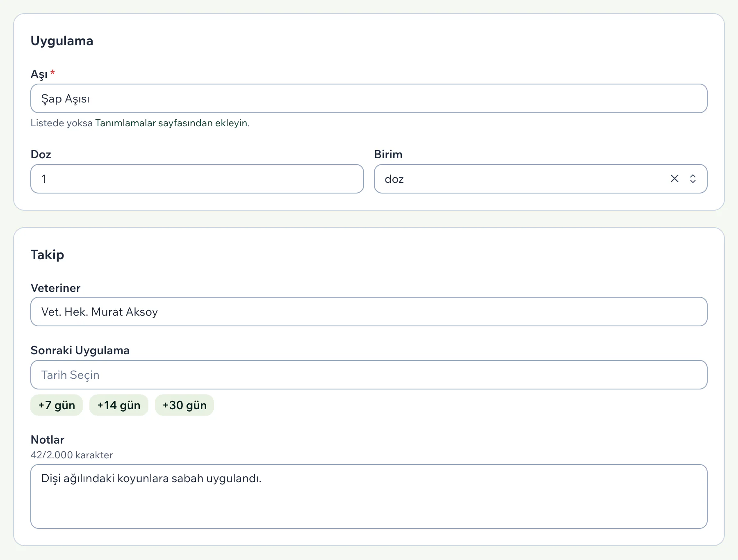This screenshot has width=738, height=560.
Task: Open the Tanımlamalar sayfasından ekleyin link
Action: click(x=172, y=123)
